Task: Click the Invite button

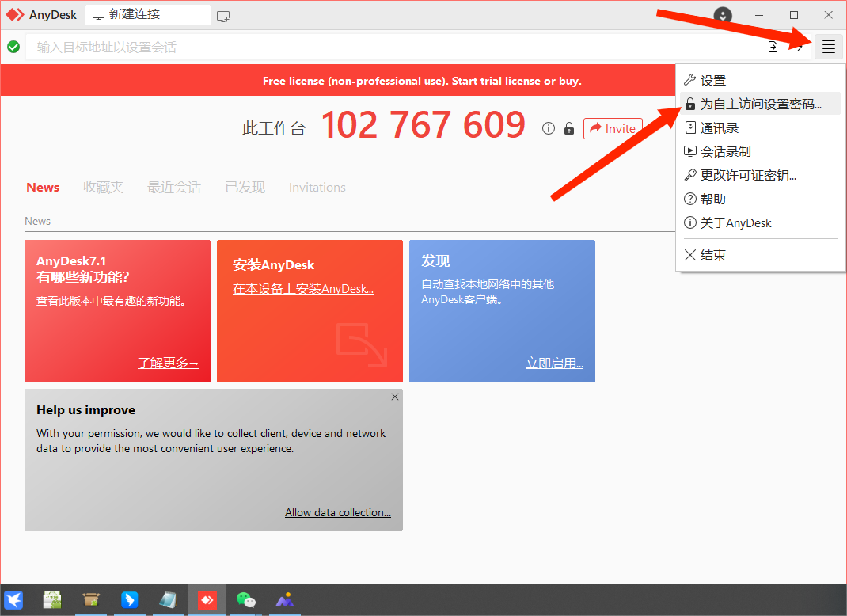Action: pyautogui.click(x=613, y=128)
